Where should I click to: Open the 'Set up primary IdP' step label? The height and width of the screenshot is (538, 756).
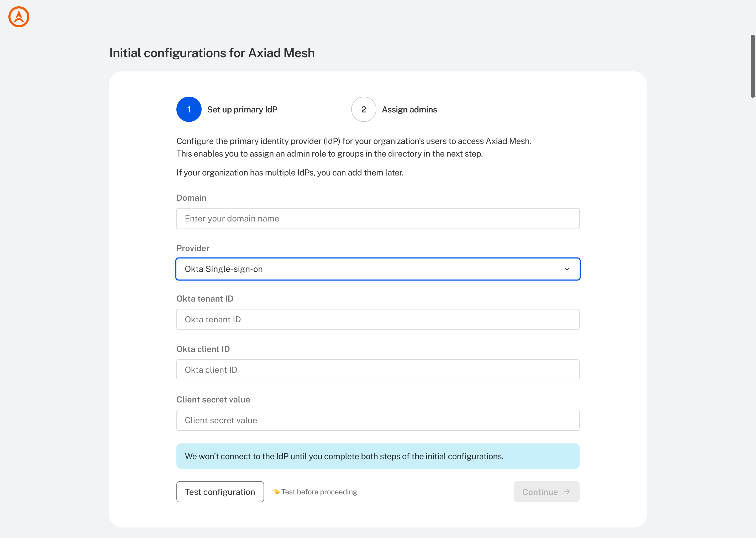coord(242,110)
